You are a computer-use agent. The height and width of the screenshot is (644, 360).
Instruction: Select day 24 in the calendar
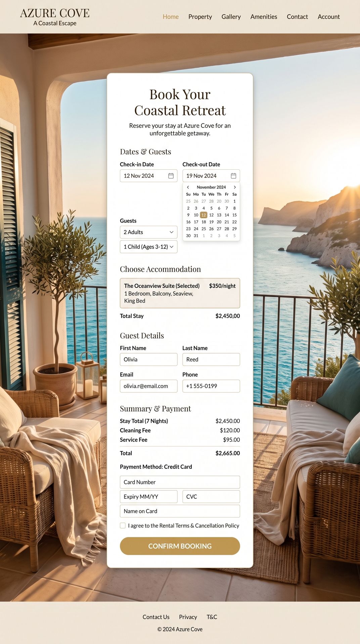(x=196, y=229)
